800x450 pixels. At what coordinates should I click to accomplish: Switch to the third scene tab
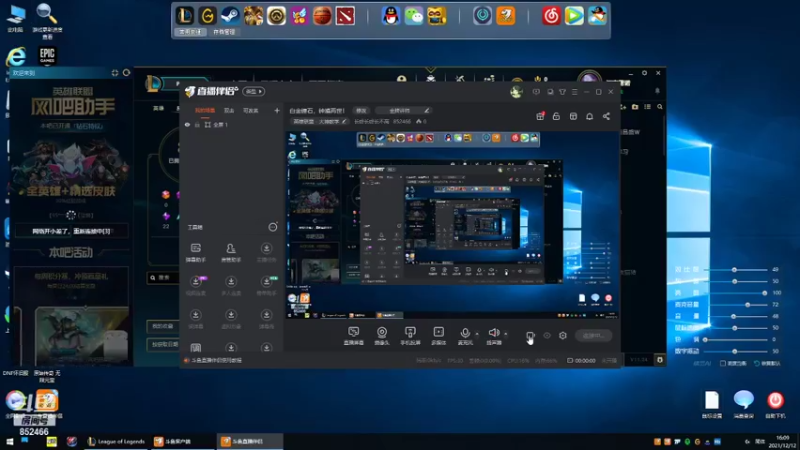tap(251, 110)
